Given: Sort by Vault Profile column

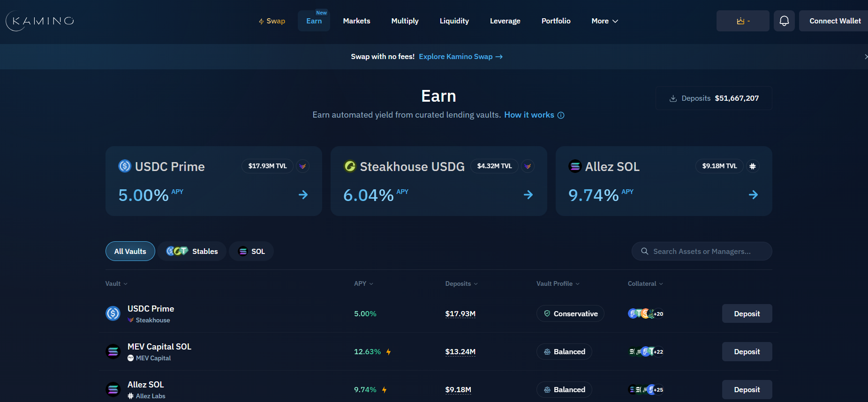Looking at the screenshot, I should [x=558, y=283].
